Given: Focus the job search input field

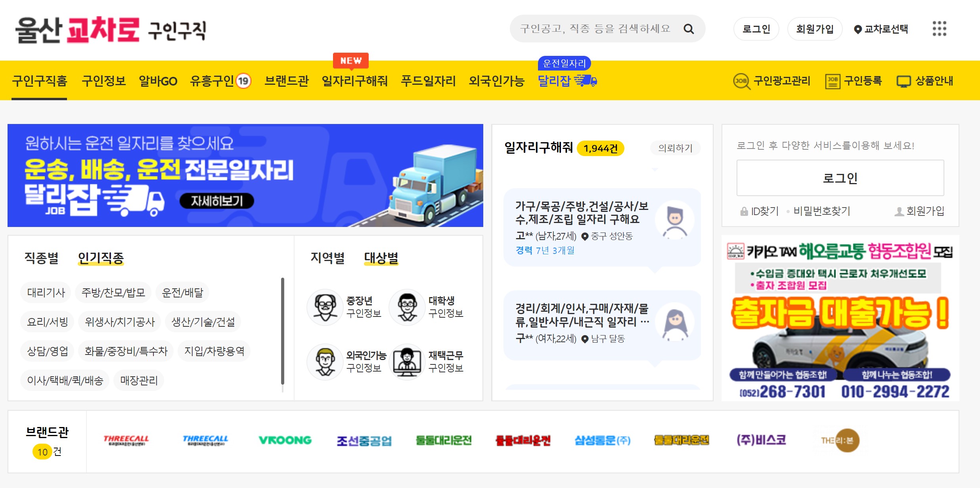Looking at the screenshot, I should coord(595,29).
